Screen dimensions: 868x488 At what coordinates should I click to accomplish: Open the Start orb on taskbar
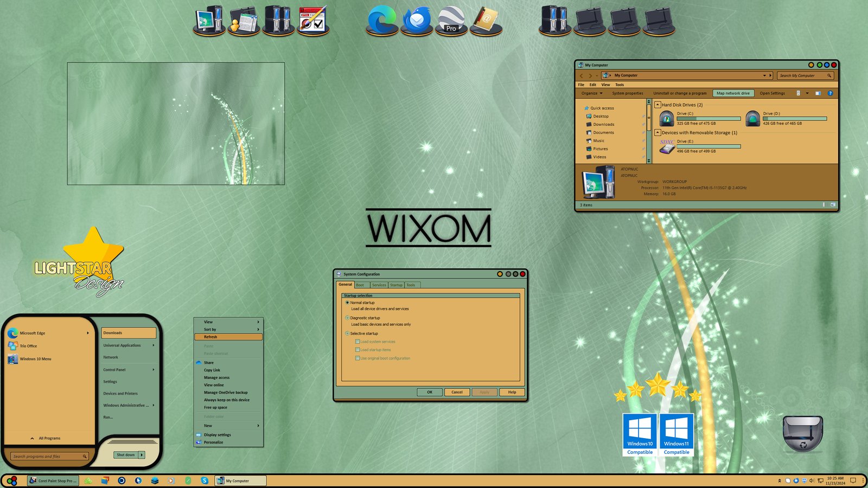click(x=12, y=481)
